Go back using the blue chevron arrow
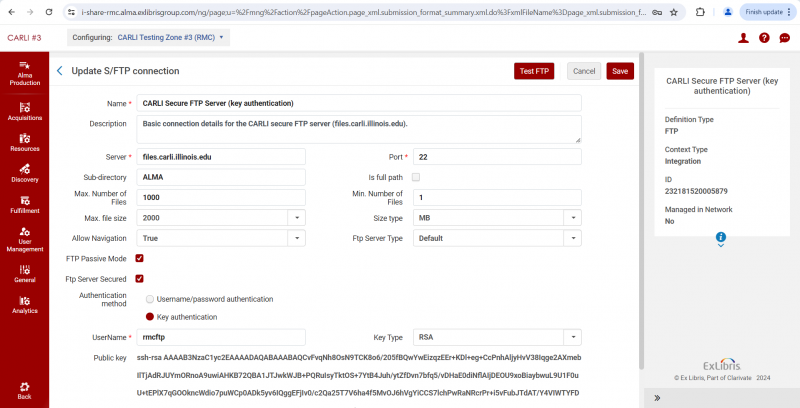This screenshot has width=800, height=408. click(x=60, y=71)
